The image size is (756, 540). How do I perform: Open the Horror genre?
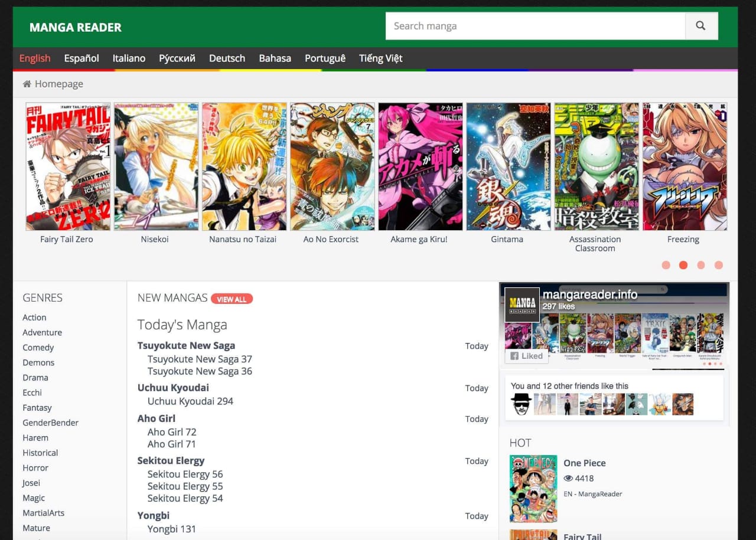point(35,468)
